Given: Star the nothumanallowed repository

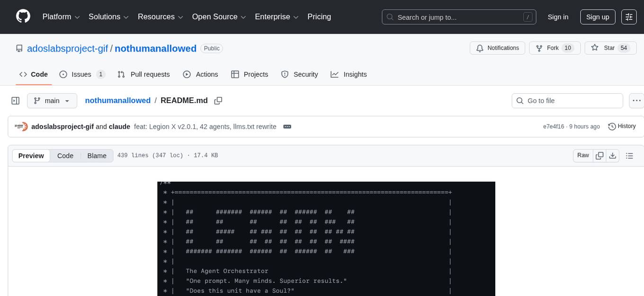Looking at the screenshot, I should pyautogui.click(x=603, y=48).
